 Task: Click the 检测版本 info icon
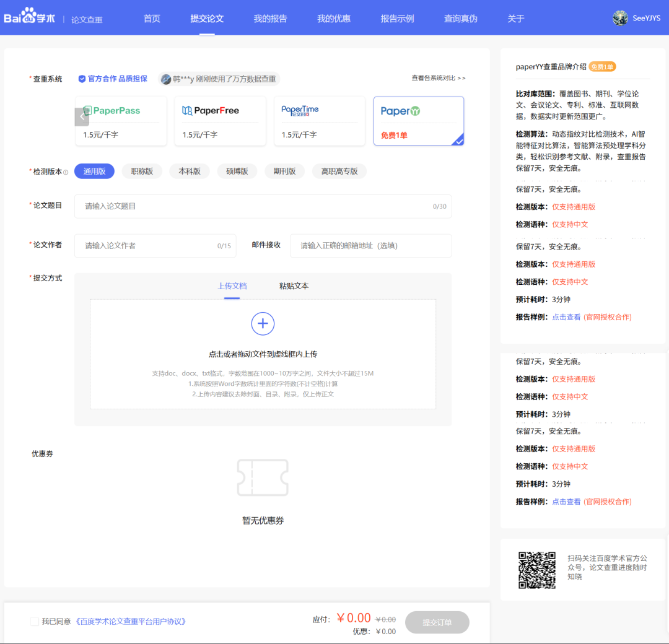pos(66,172)
